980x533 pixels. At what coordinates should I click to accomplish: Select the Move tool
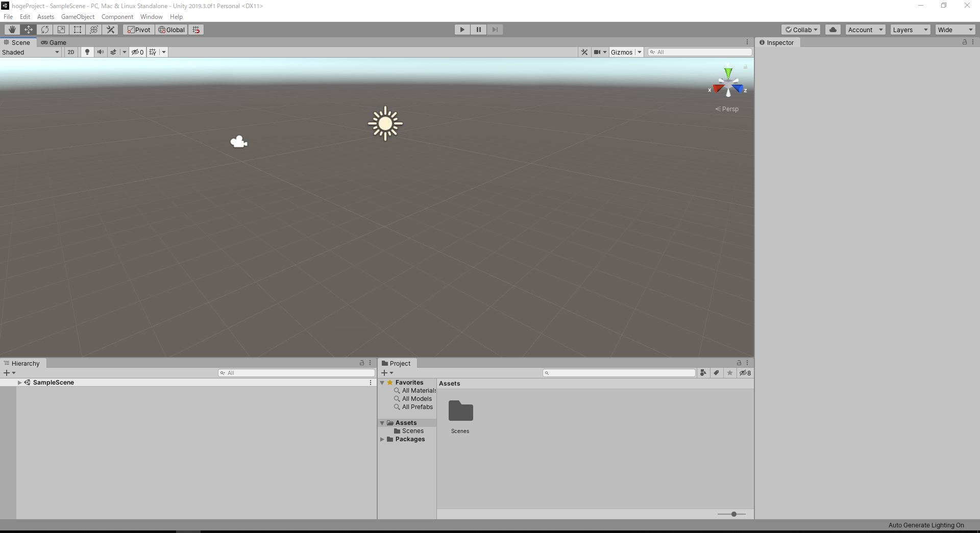click(x=29, y=30)
